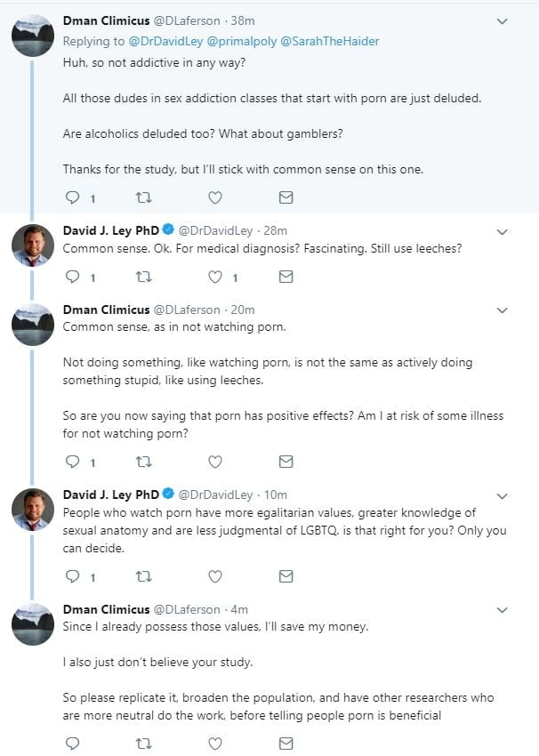The width and height of the screenshot is (539, 756).
Task: Open David J. Ley PhD name on 10m tweet
Action: point(110,495)
